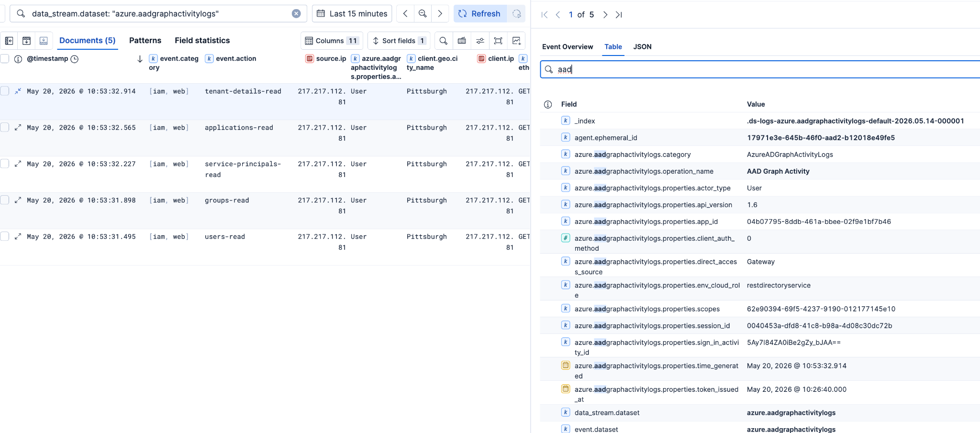The height and width of the screenshot is (433, 980).
Task: Expand the service-principals-read document row
Action: [x=18, y=164]
